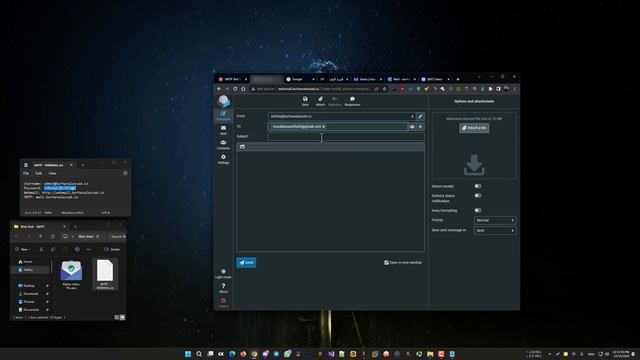Open Pictures in File Explorer sidebar

pos(28,302)
